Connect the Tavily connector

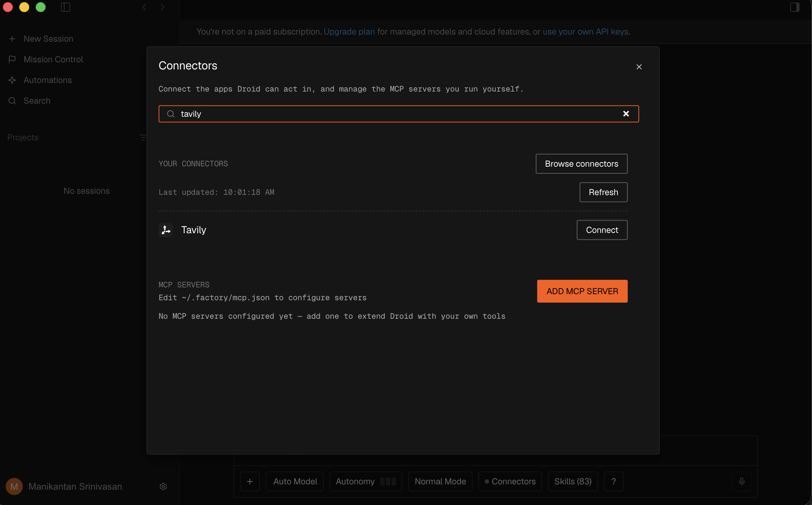point(602,230)
